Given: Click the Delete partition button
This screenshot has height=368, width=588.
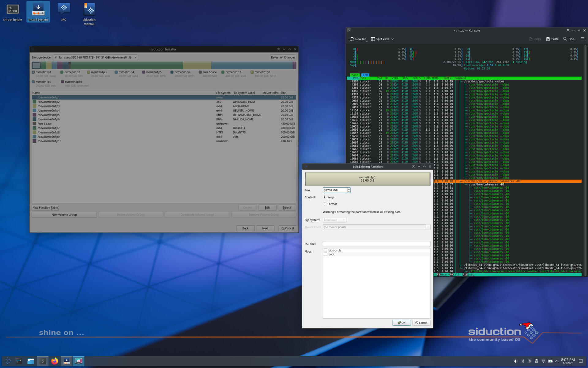Looking at the screenshot, I should click(287, 208).
